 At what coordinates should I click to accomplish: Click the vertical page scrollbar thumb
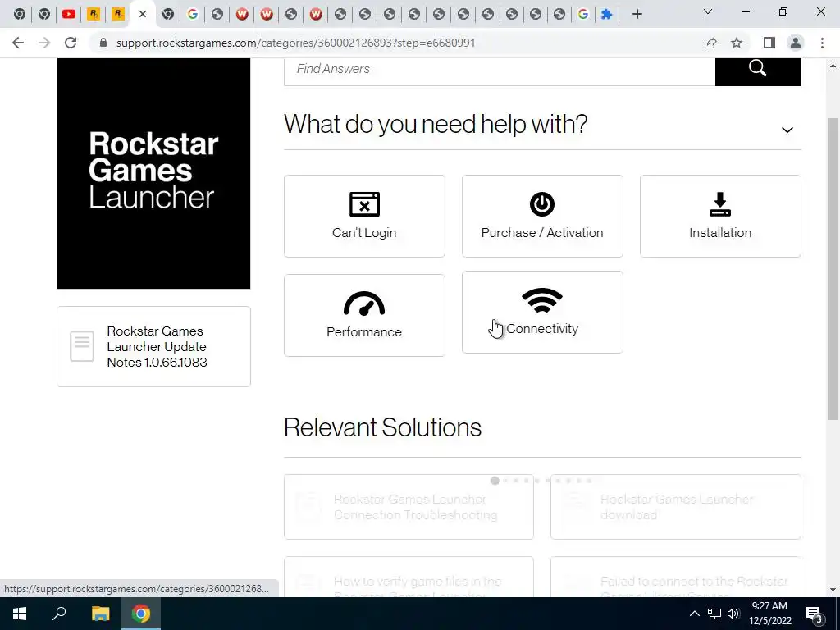[x=833, y=268]
